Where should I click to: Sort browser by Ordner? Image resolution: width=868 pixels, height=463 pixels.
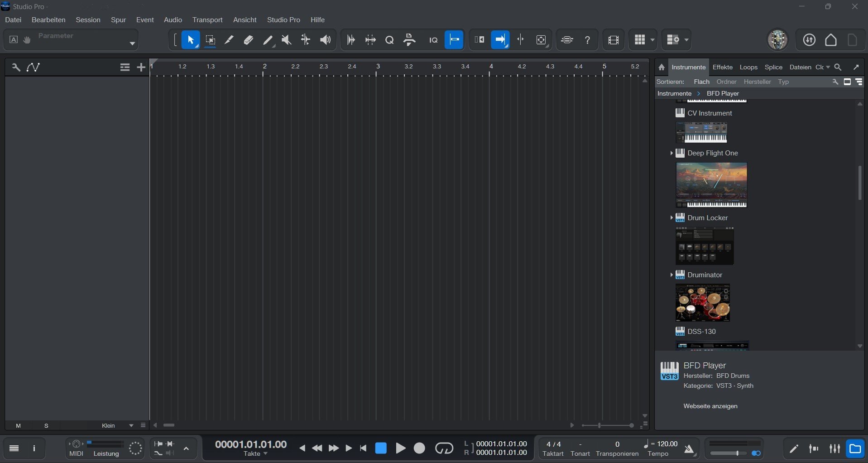(x=726, y=82)
